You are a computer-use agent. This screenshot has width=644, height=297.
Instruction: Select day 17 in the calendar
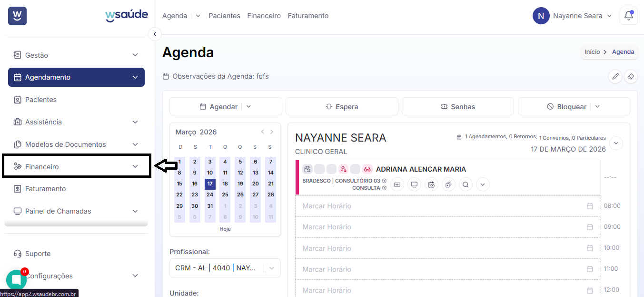pos(210,184)
